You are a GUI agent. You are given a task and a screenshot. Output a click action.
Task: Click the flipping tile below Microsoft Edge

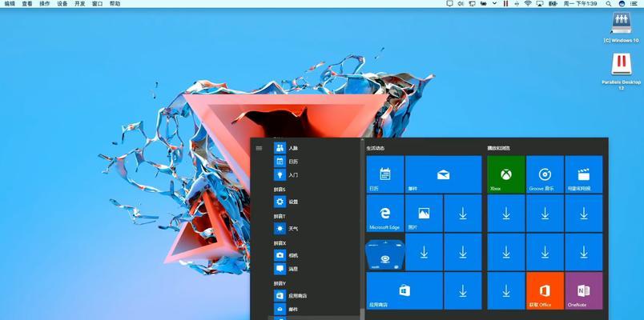(384, 255)
